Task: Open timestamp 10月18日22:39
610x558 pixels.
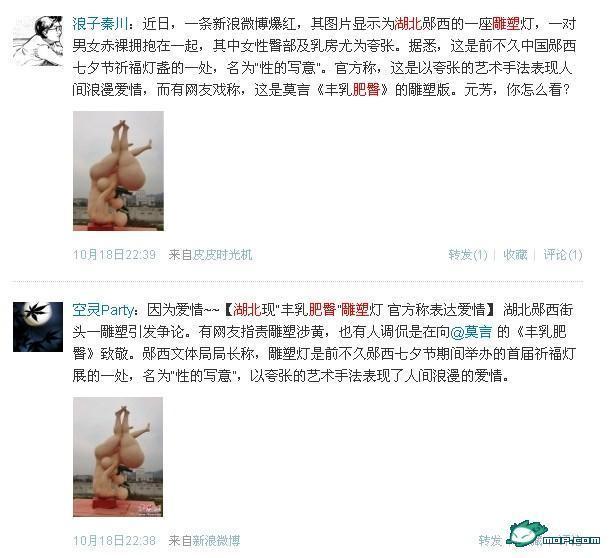Action: [x=114, y=255]
